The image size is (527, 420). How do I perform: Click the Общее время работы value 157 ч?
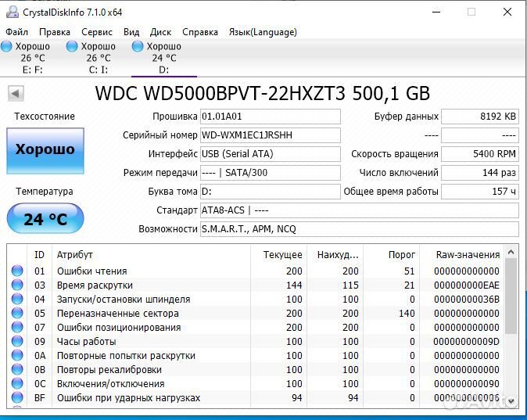[x=480, y=192]
